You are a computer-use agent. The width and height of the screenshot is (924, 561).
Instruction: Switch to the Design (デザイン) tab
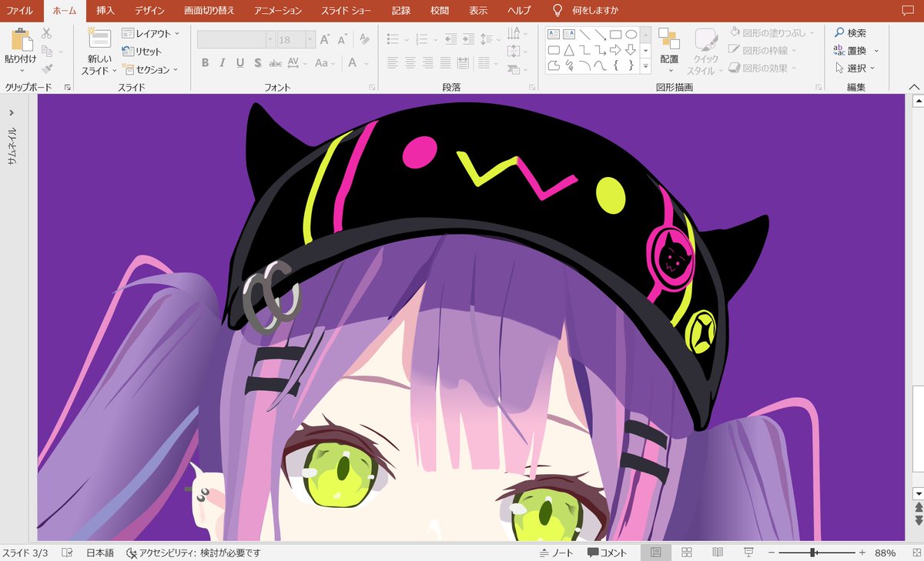click(149, 11)
